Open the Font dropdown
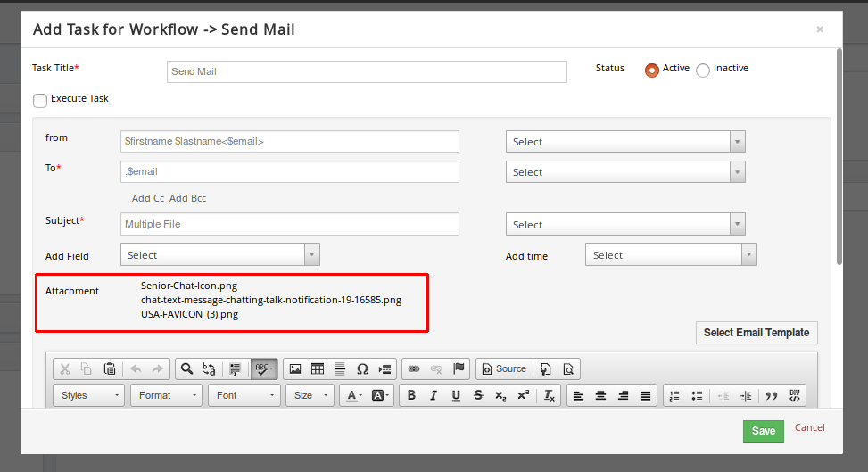868x472 pixels. pyautogui.click(x=244, y=395)
